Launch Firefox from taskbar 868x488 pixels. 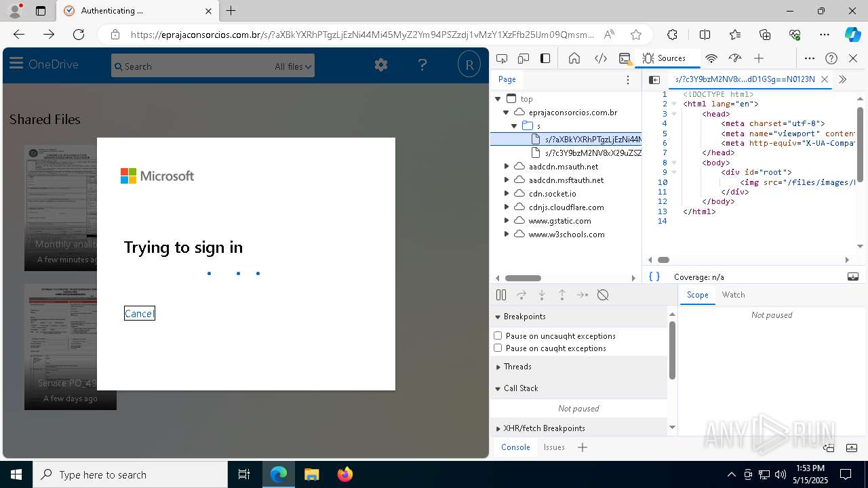click(345, 474)
